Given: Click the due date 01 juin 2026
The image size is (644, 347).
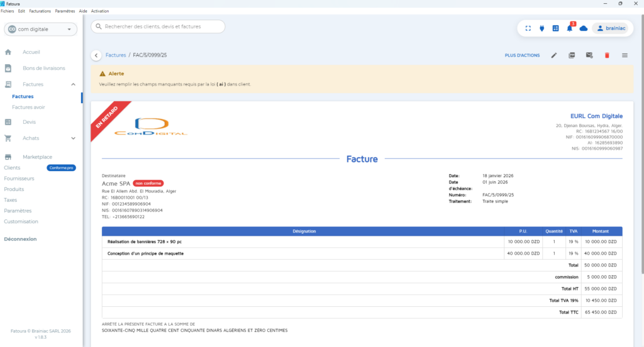Looking at the screenshot, I should 495,182.
